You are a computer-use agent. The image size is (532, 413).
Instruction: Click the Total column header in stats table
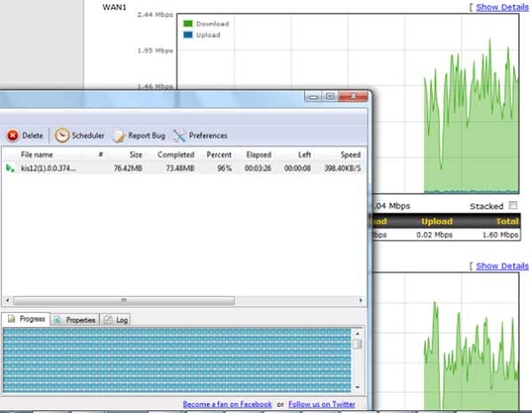pos(507,222)
